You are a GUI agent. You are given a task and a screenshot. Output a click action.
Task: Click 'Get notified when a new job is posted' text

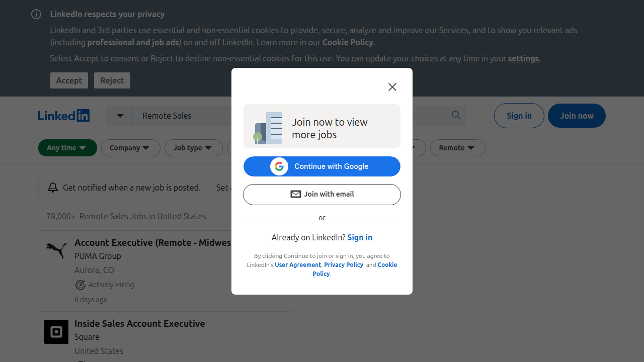pyautogui.click(x=132, y=188)
